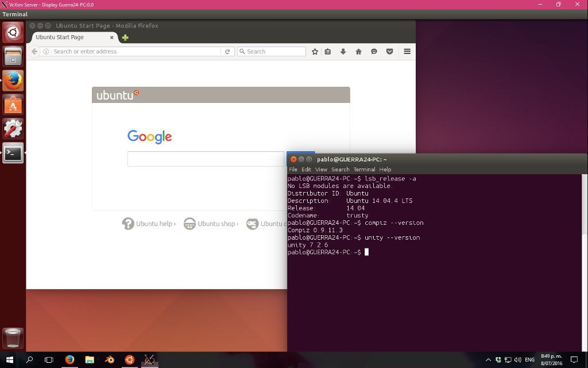588x368 pixels.
Task: Open the Edit menu in the terminal
Action: click(x=307, y=169)
